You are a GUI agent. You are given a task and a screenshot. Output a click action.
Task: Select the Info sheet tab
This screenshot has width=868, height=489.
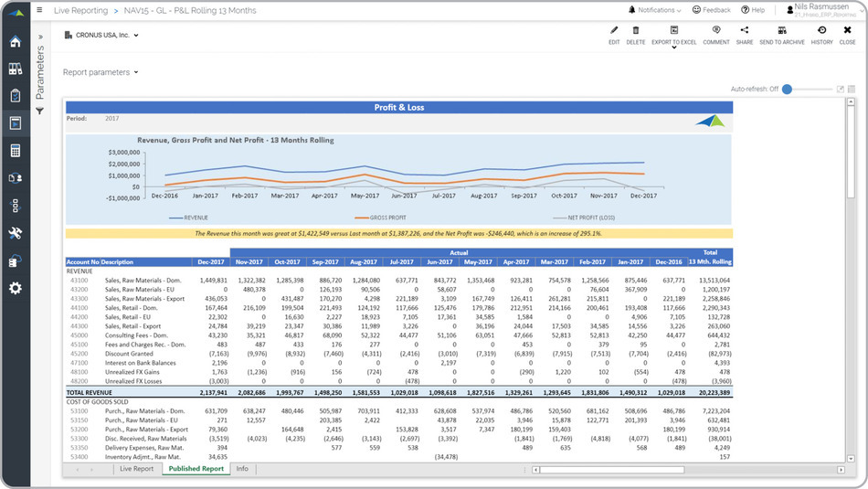click(242, 469)
